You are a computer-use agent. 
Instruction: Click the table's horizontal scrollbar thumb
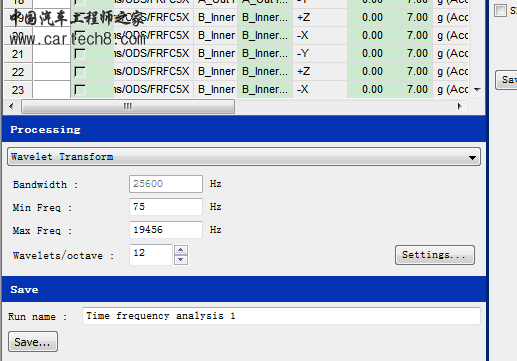(128, 107)
